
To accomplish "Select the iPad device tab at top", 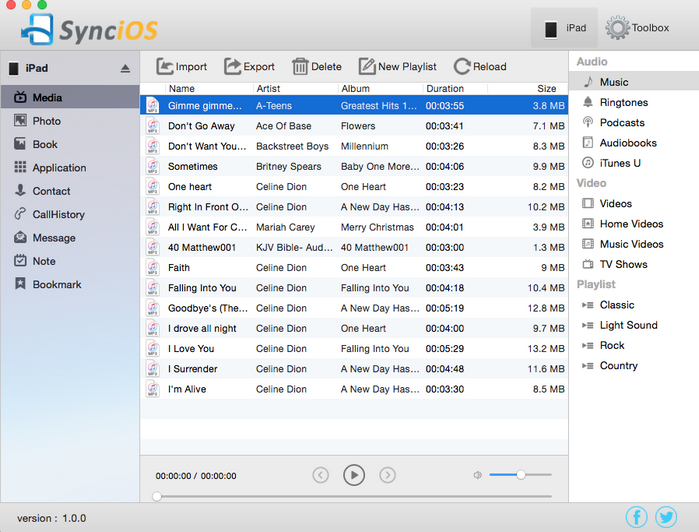I will pos(564,28).
